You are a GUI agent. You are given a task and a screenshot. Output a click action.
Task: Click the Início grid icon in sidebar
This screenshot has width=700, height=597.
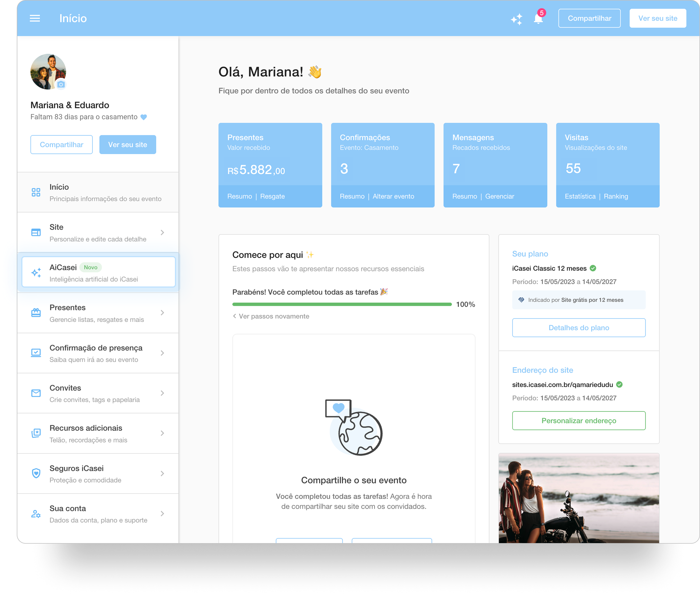point(36,192)
